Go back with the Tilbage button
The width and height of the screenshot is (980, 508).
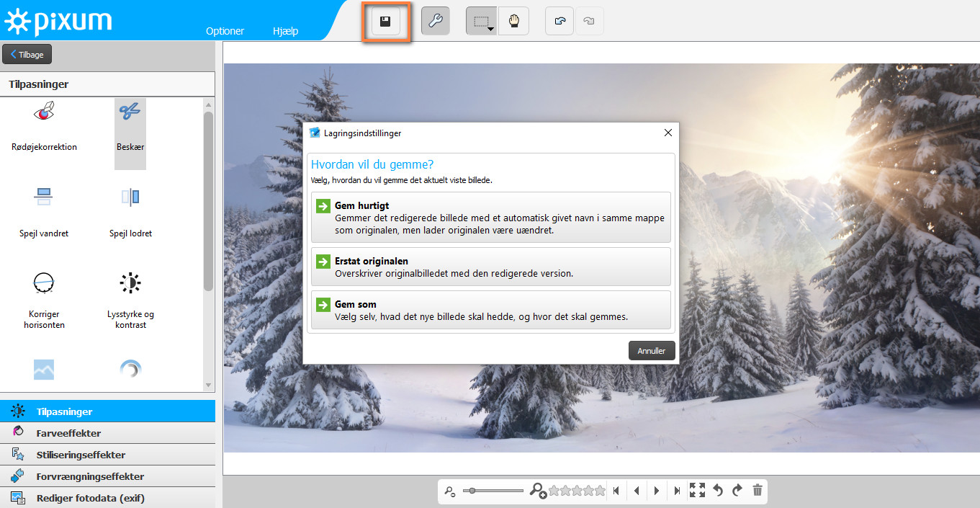pyautogui.click(x=27, y=55)
